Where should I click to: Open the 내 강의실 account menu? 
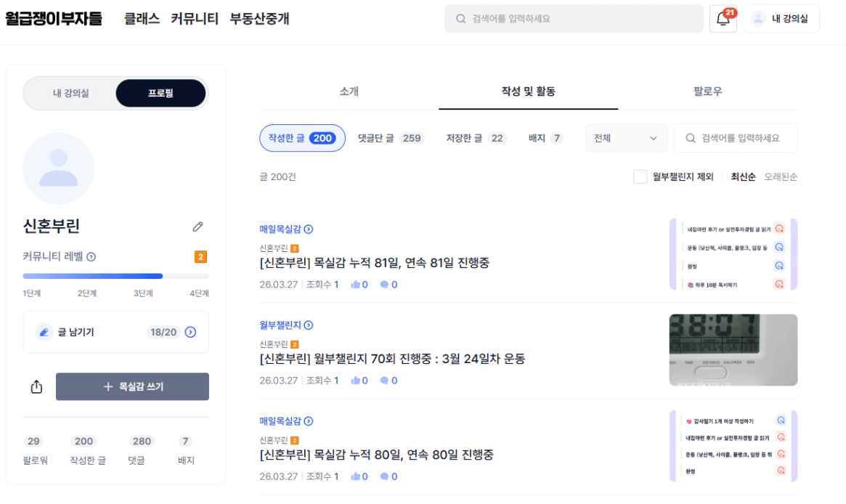point(781,19)
